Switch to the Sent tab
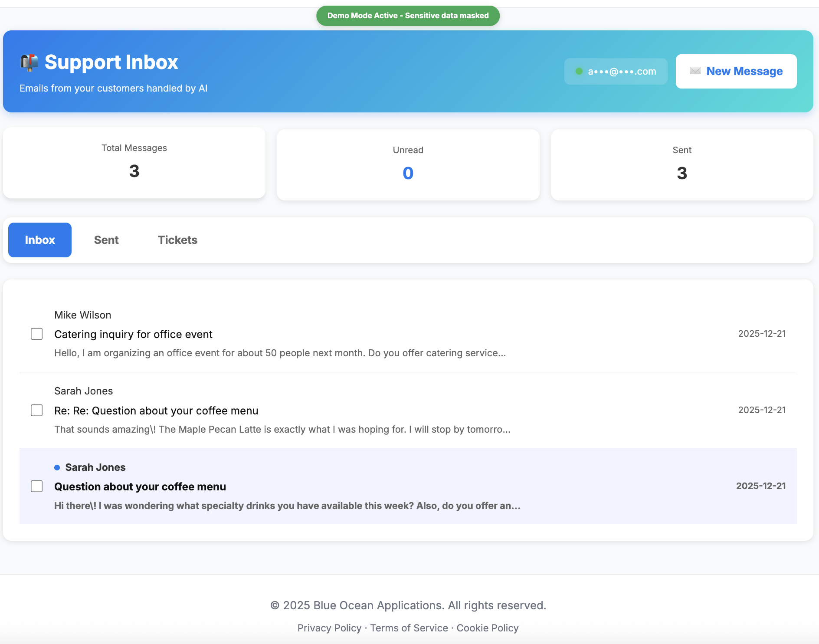Image resolution: width=819 pixels, height=644 pixels. coord(106,240)
